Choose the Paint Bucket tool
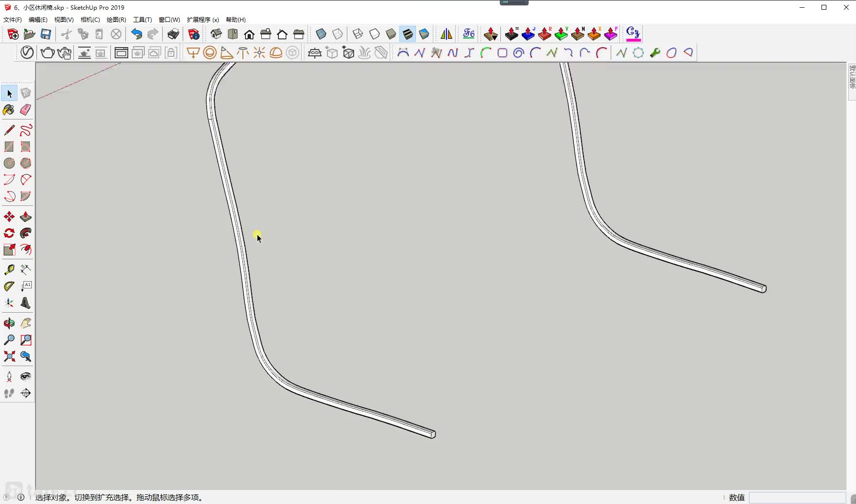This screenshot has width=856, height=504. [x=9, y=110]
